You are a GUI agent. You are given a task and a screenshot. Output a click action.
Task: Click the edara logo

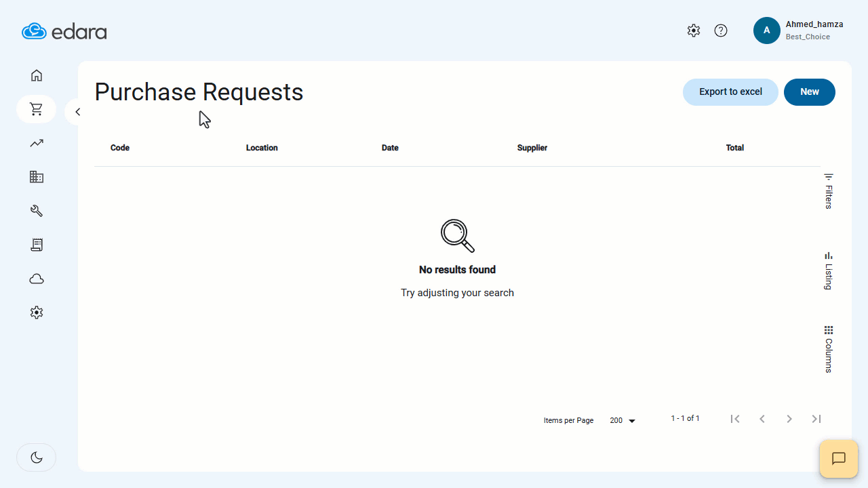click(x=64, y=31)
